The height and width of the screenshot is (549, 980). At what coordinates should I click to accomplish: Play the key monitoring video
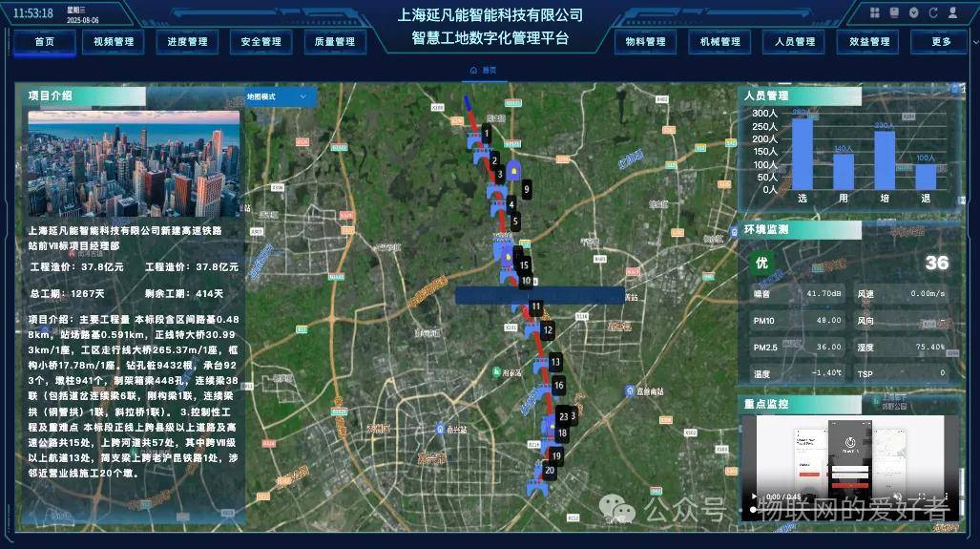[754, 496]
